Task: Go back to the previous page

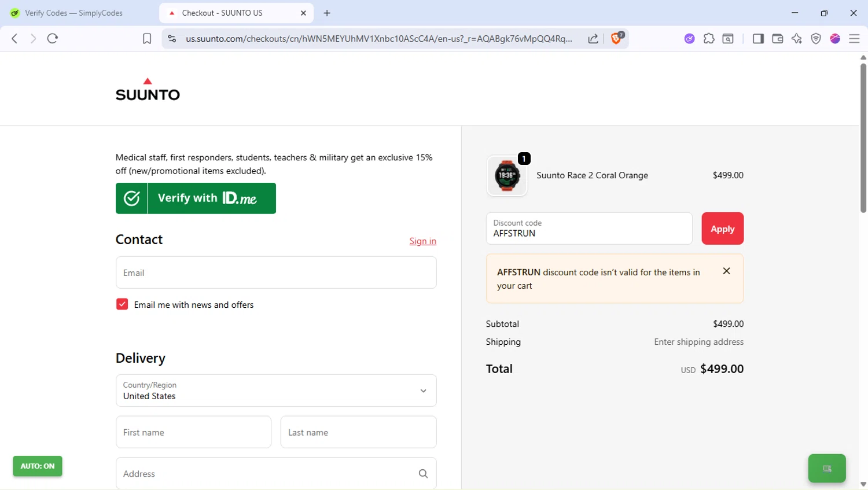Action: (14, 39)
